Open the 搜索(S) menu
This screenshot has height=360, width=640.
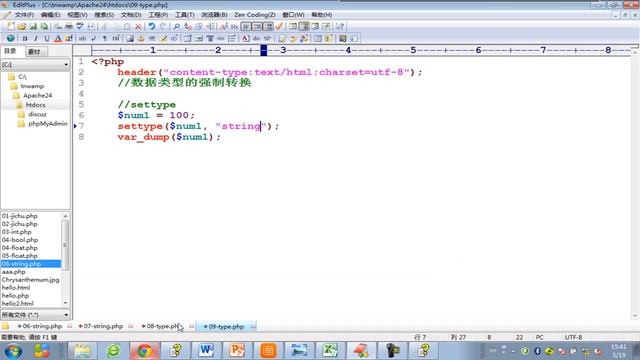pos(104,15)
